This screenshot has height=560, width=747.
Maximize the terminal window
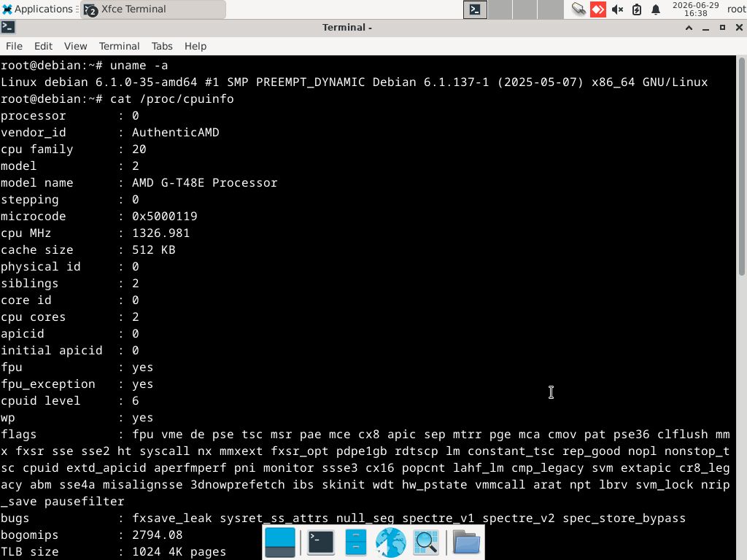pyautogui.click(x=722, y=28)
